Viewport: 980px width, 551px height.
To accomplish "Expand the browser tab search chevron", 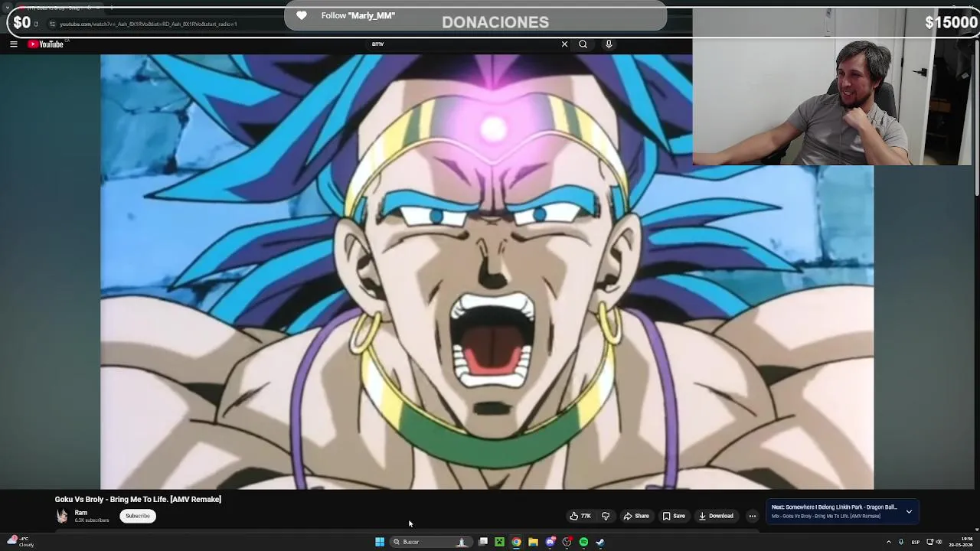I will coord(8,8).
